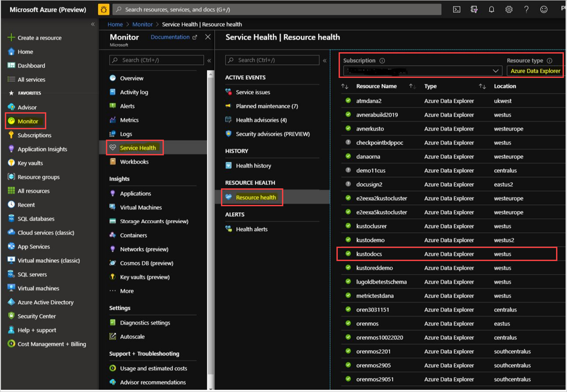
Task: Click the Workbooks icon in Monitor menu
Action: pyautogui.click(x=113, y=162)
